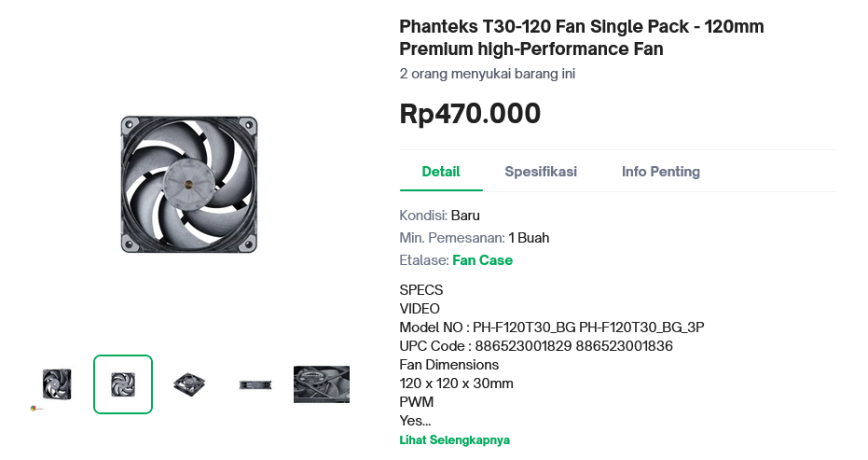This screenshot has height=460, width=868.
Task: Open the Info Penting tab
Action: (661, 172)
